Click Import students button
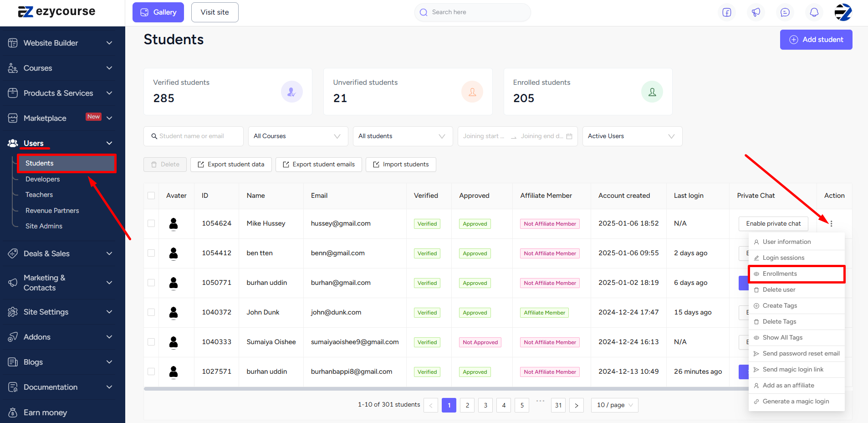Image resolution: width=868 pixels, height=423 pixels. (x=401, y=165)
